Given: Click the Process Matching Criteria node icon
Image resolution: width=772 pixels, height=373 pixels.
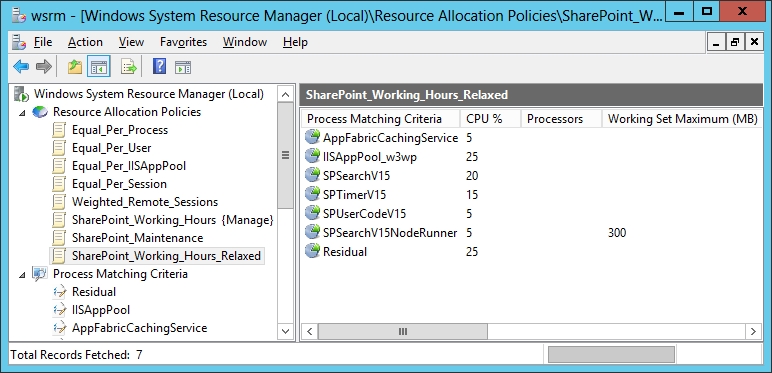Looking at the screenshot, I should [x=40, y=274].
